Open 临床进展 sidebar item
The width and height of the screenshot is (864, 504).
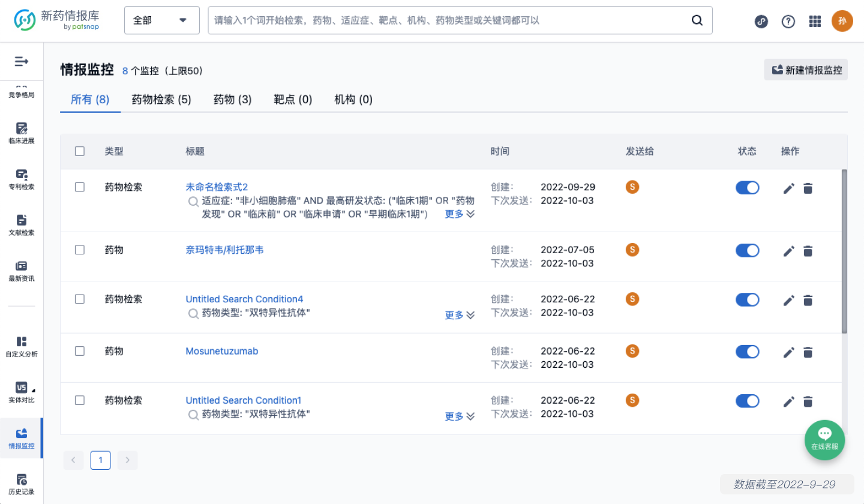[22, 133]
